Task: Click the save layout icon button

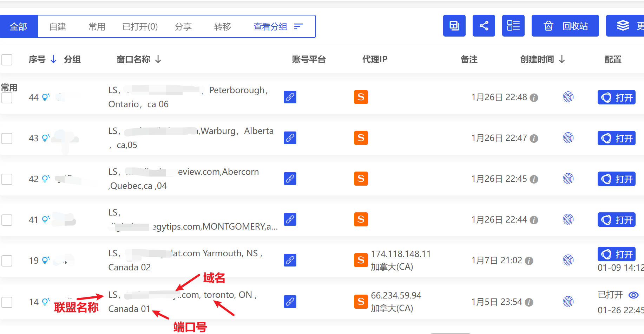Action: tap(454, 26)
